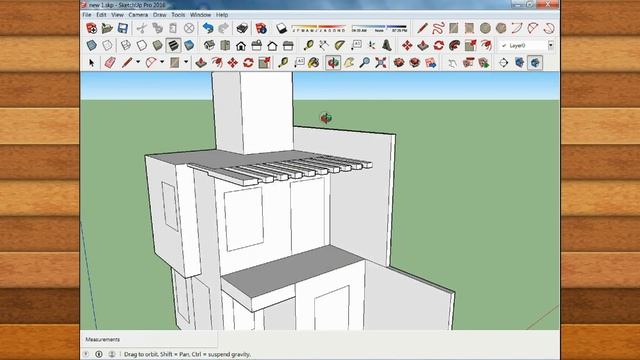Viewport: 640px width, 360px height.
Task: Undo the last action
Action: coord(208,28)
